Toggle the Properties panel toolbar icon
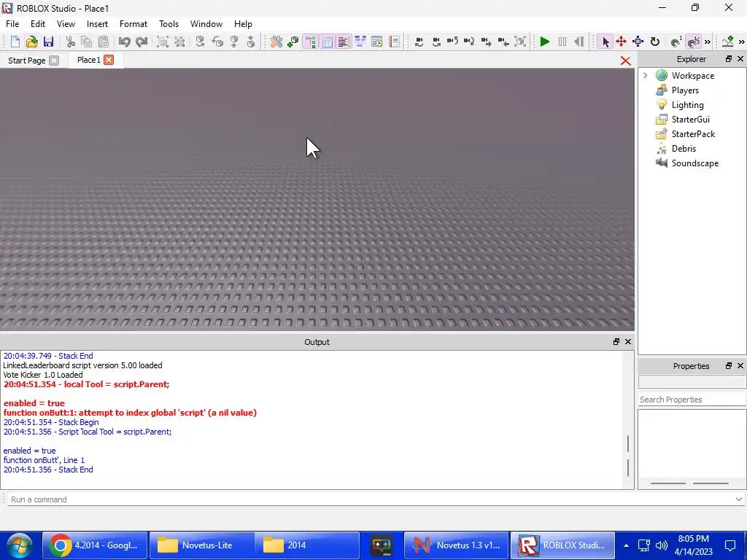This screenshot has height=560, width=747. (x=327, y=42)
